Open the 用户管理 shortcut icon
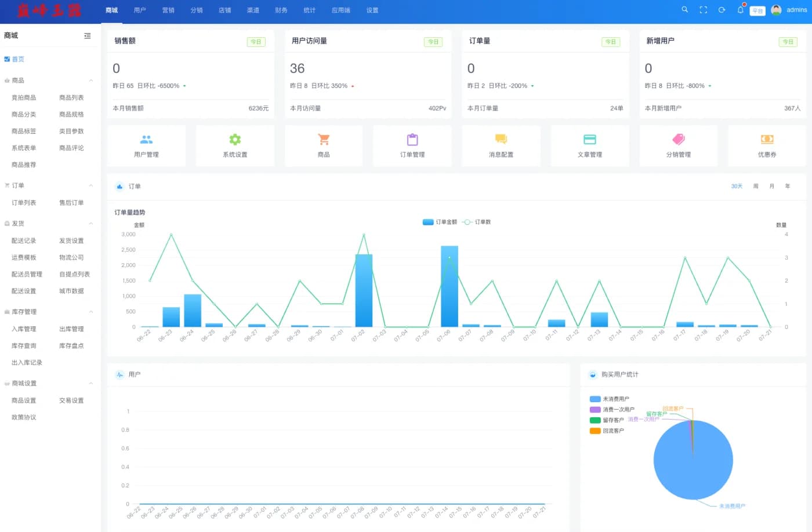This screenshot has height=532, width=812. [146, 140]
